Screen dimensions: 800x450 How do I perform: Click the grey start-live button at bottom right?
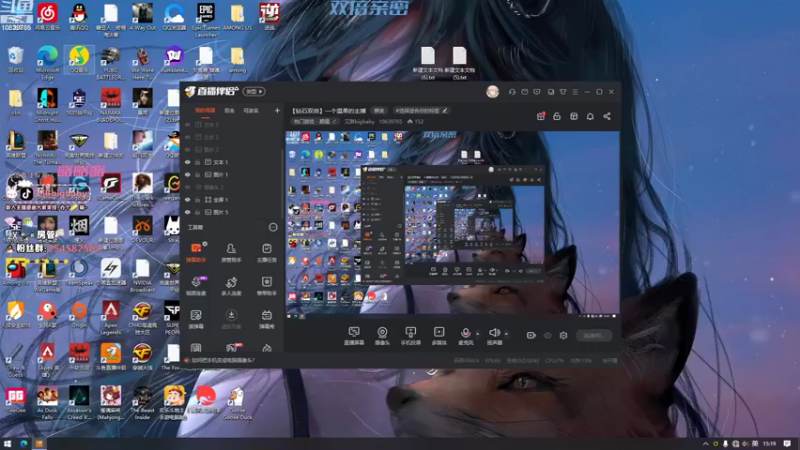coord(594,335)
